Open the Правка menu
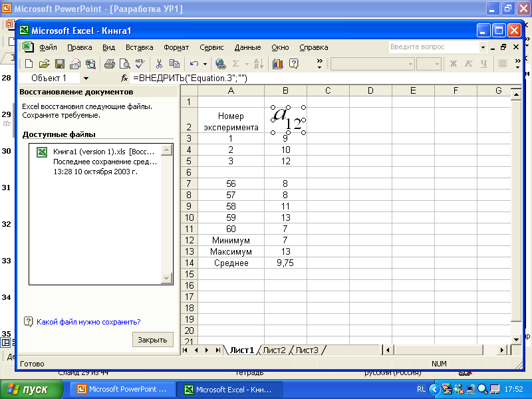This screenshot has height=399, width=532. click(80, 47)
